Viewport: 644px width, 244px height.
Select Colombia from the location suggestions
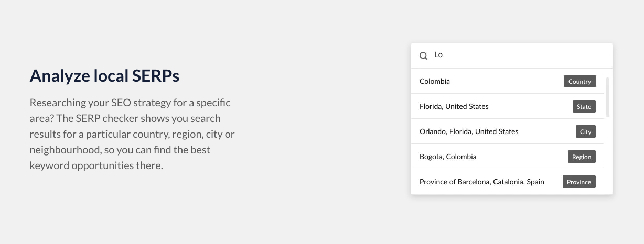pos(508,81)
